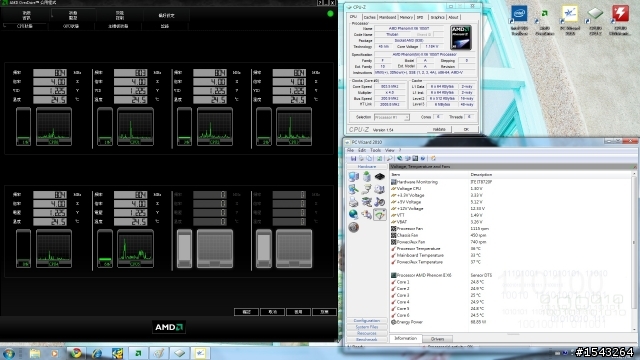Click the magnifier search icon in PC Wizard toolbar
640x360 pixels.
point(389,158)
